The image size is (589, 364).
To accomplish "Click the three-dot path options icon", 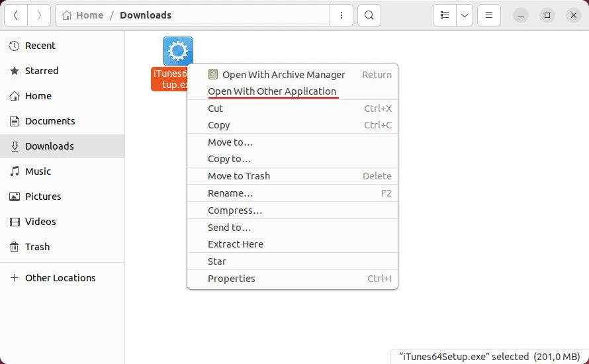I will click(341, 15).
